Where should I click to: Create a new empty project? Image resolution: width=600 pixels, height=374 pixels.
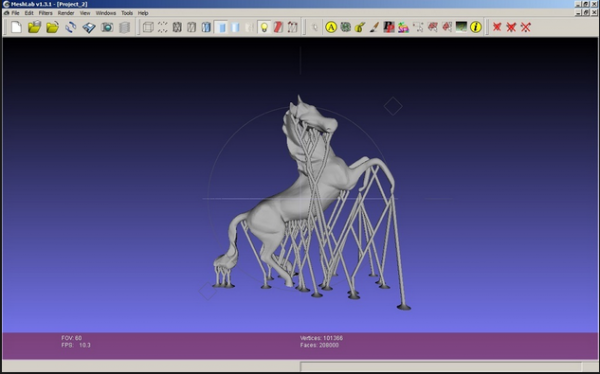16,27
